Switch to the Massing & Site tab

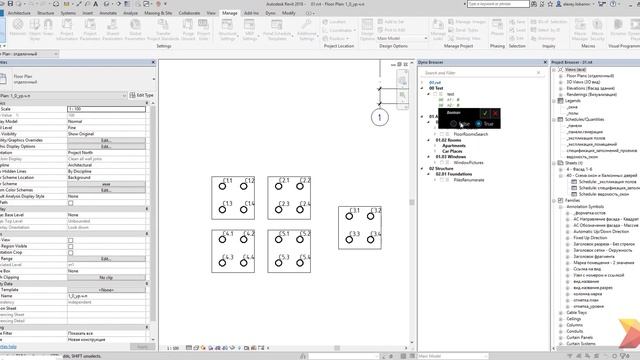tap(158, 13)
